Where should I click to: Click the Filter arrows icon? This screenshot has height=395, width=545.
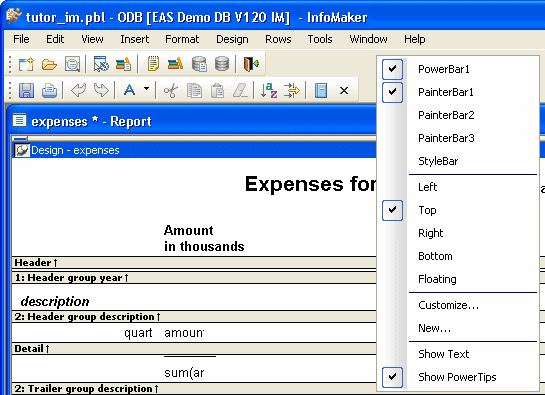click(292, 91)
